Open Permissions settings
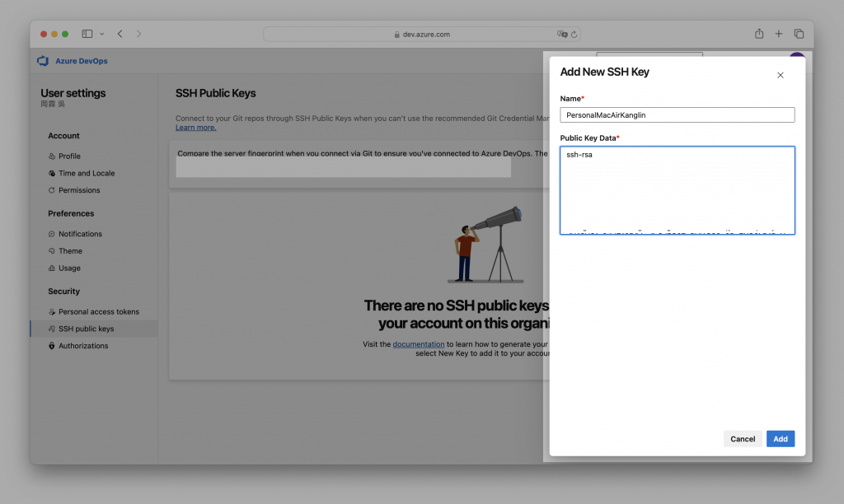The height and width of the screenshot is (504, 844). (x=79, y=190)
